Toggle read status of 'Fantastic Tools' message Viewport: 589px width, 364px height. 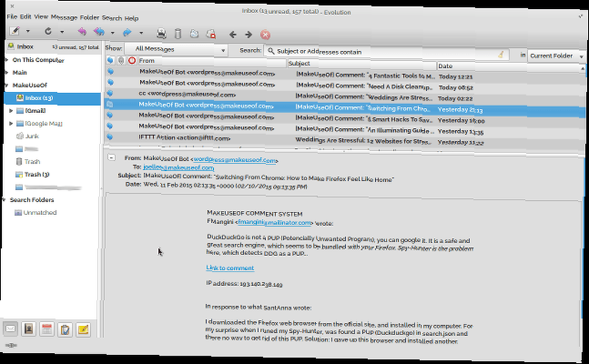111,71
